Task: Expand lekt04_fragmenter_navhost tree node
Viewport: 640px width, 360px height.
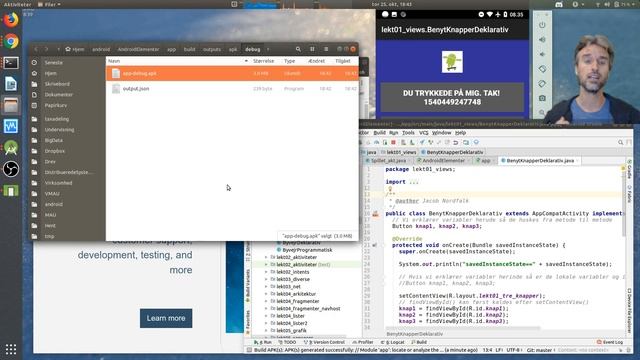Action: pyautogui.click(x=266, y=309)
